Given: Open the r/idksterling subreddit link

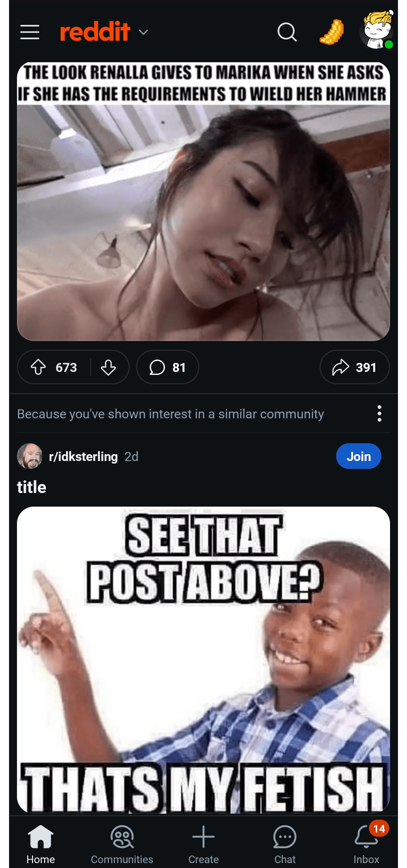Looking at the screenshot, I should click(83, 456).
